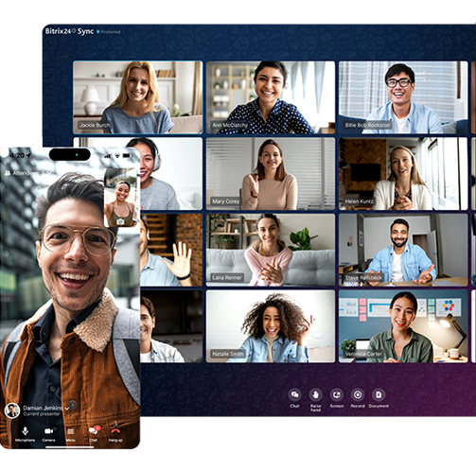Click the Bitrix24 Sync title

(x=69, y=31)
